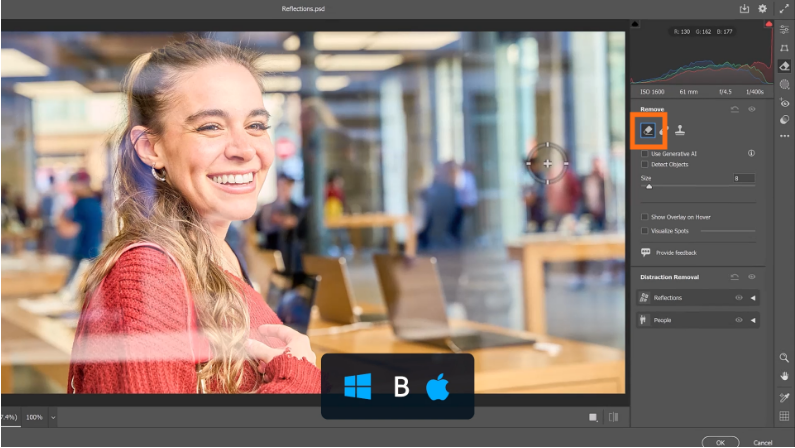The height and width of the screenshot is (448, 795).
Task: Click the OK button
Action: (720, 441)
